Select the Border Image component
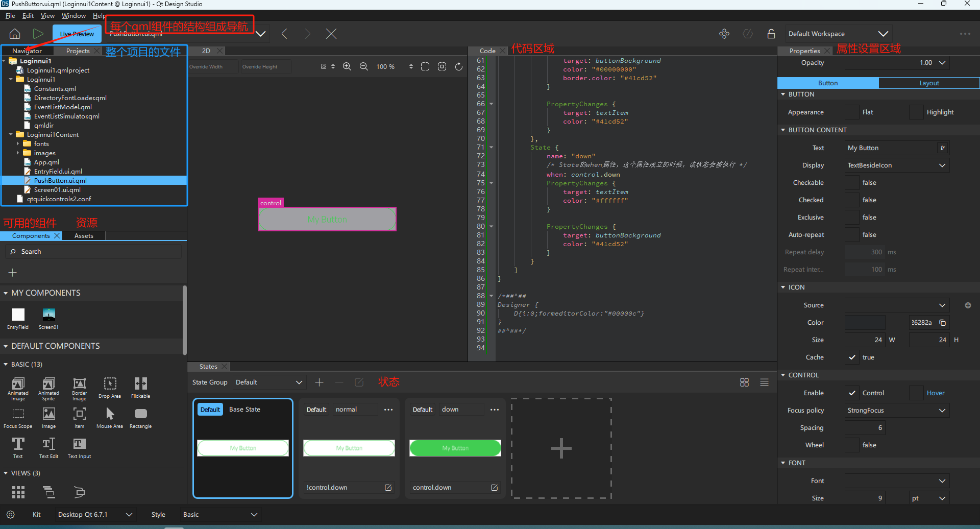Viewport: 980px width, 529px height. (79, 389)
